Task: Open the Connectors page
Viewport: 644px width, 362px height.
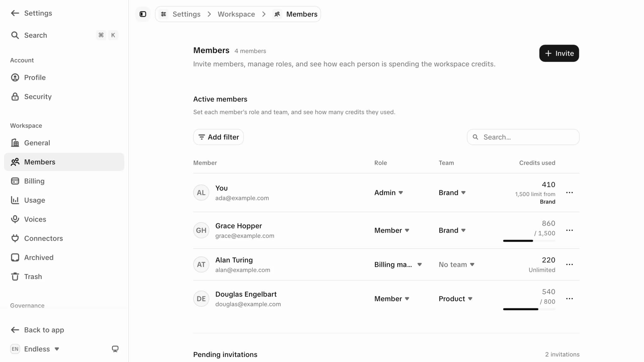Action: point(64,239)
